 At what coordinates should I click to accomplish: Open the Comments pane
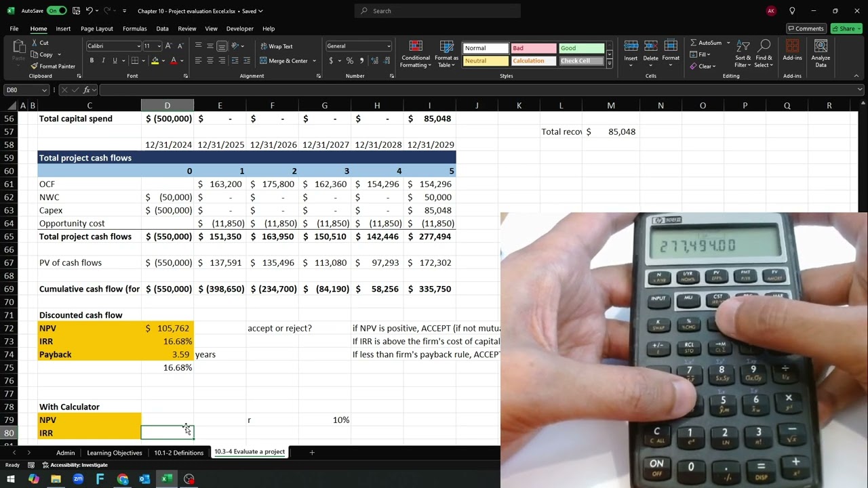pyautogui.click(x=806, y=28)
